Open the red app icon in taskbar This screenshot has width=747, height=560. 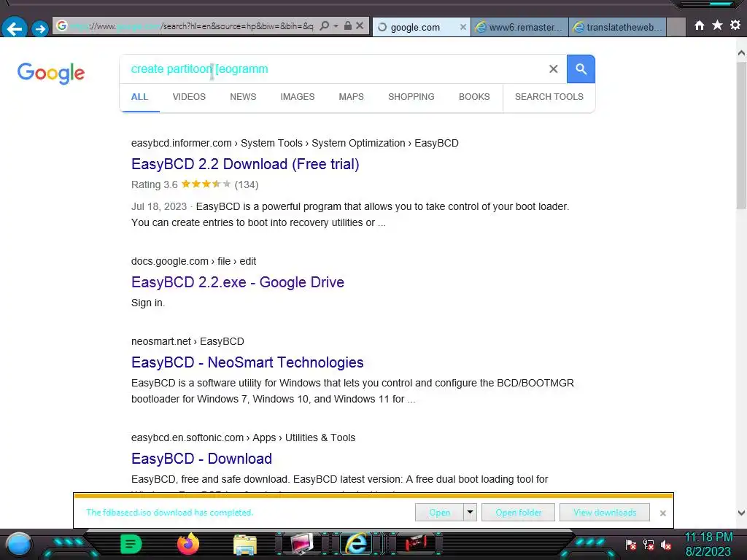point(416,542)
